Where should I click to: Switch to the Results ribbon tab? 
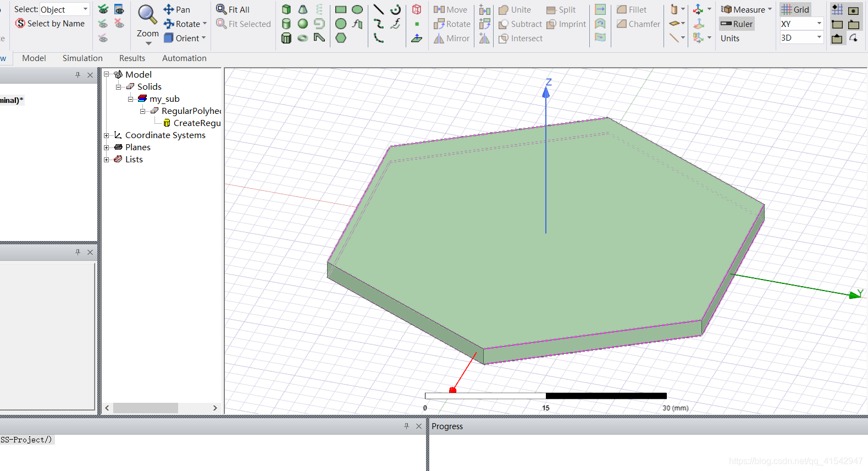tap(132, 58)
